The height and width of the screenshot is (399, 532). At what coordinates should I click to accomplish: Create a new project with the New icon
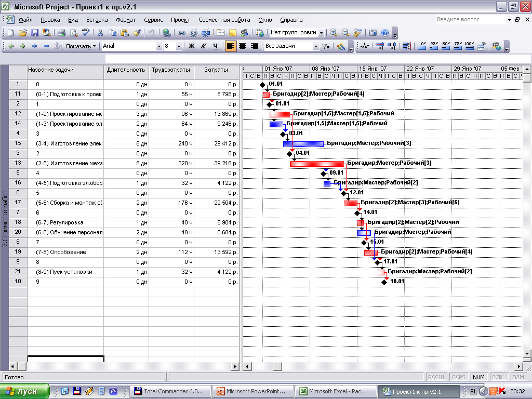[10, 33]
